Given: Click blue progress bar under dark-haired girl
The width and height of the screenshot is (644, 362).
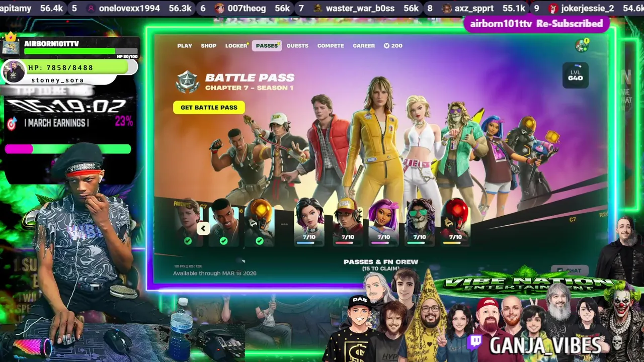Looking at the screenshot, I should pos(306,243).
